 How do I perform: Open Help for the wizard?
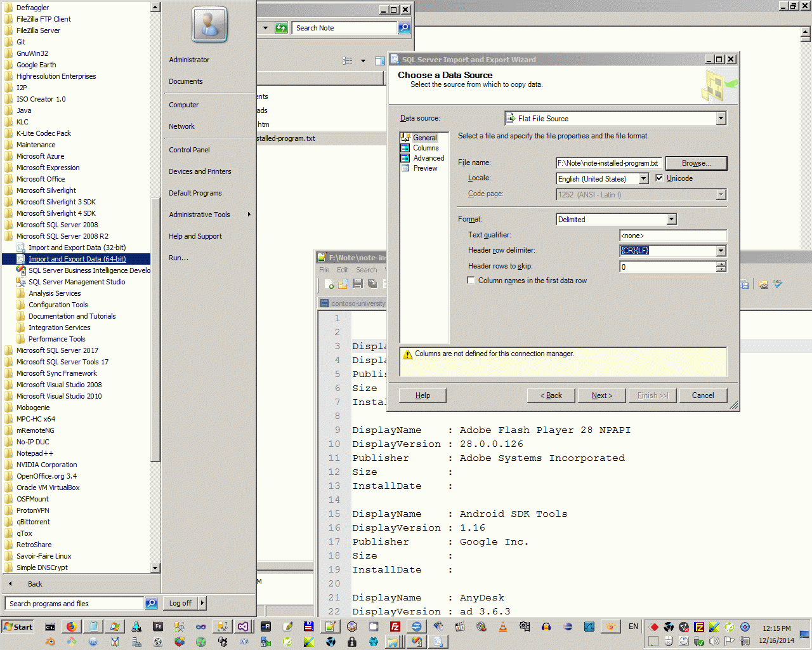422,395
